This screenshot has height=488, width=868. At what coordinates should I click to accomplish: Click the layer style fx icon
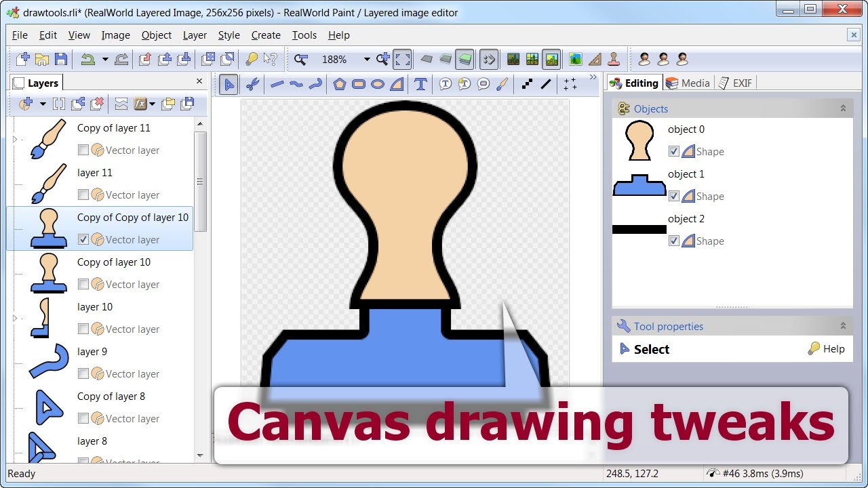140,104
